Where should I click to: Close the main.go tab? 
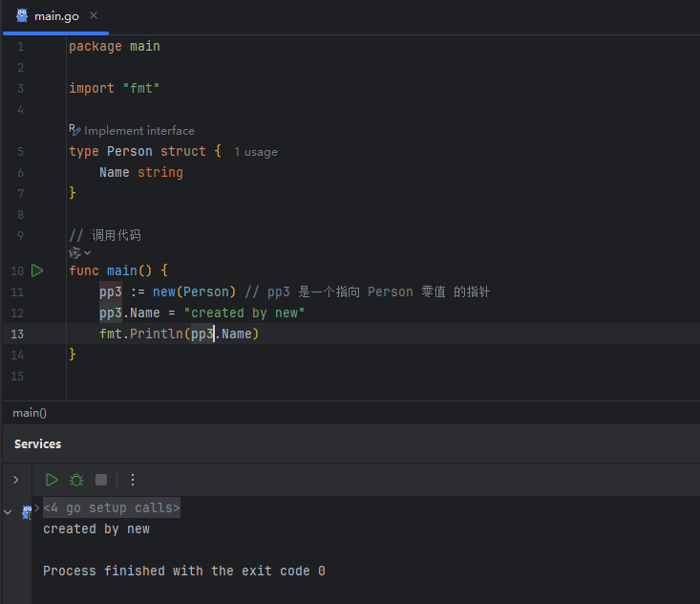pyautogui.click(x=94, y=15)
